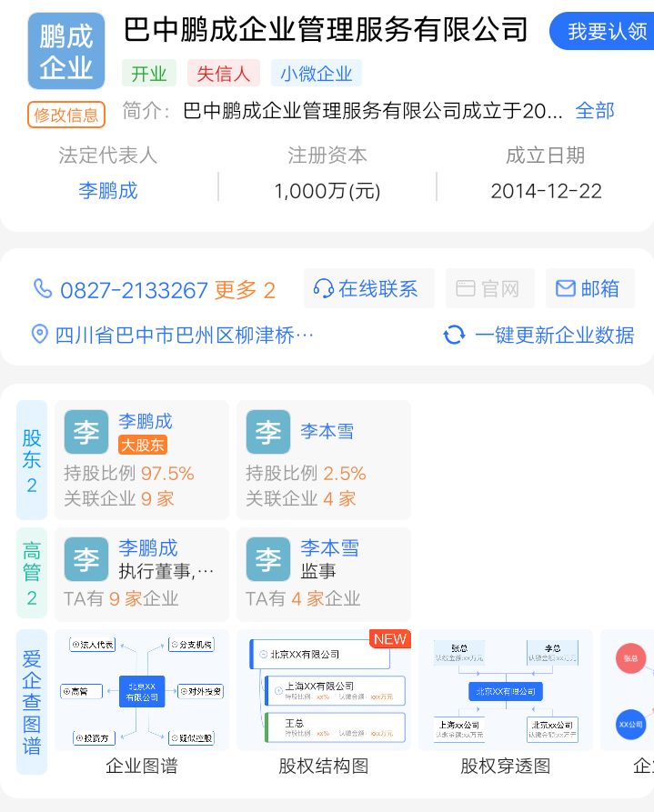Open the 邮箱 envelope icon
Viewport: 654px width, 812px height.
click(566, 289)
